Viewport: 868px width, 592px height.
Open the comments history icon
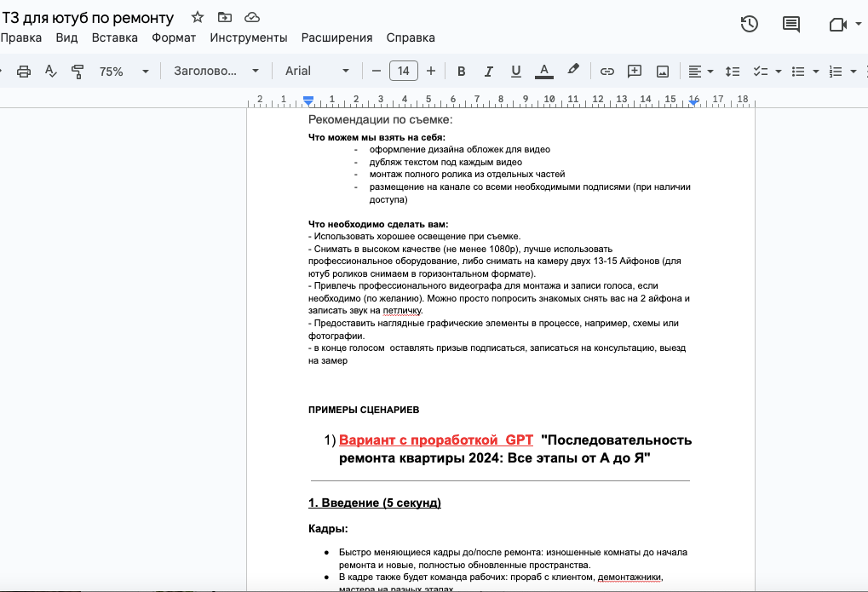point(791,24)
